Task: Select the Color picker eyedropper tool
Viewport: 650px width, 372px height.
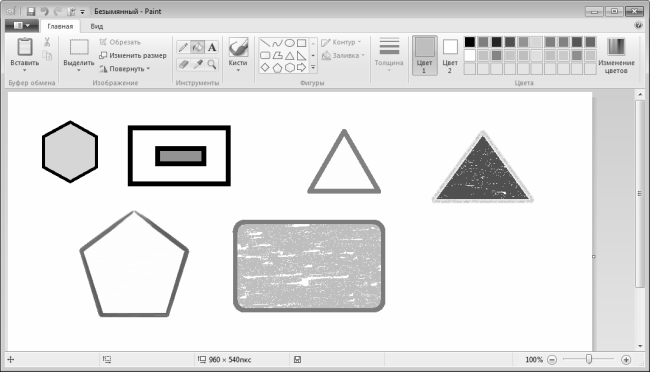Action: pyautogui.click(x=198, y=64)
